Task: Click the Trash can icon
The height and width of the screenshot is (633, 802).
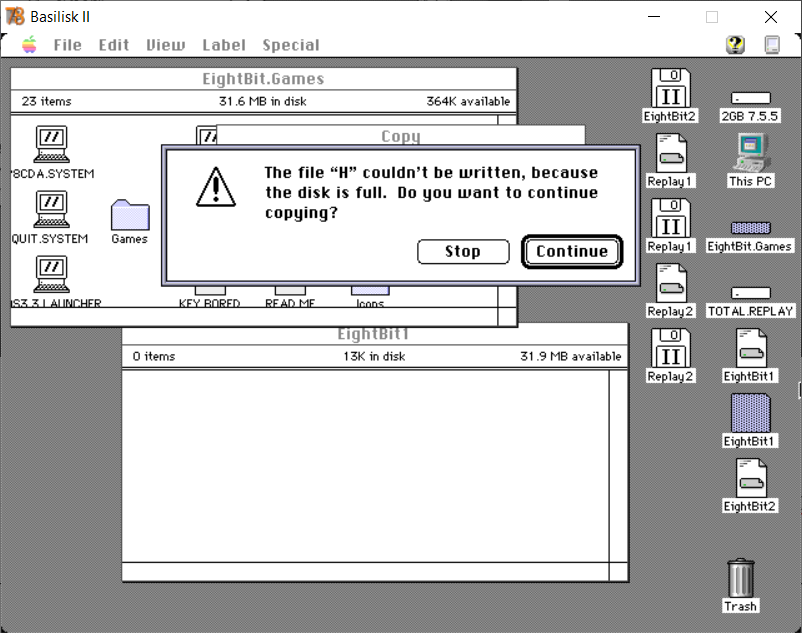Action: (x=741, y=578)
